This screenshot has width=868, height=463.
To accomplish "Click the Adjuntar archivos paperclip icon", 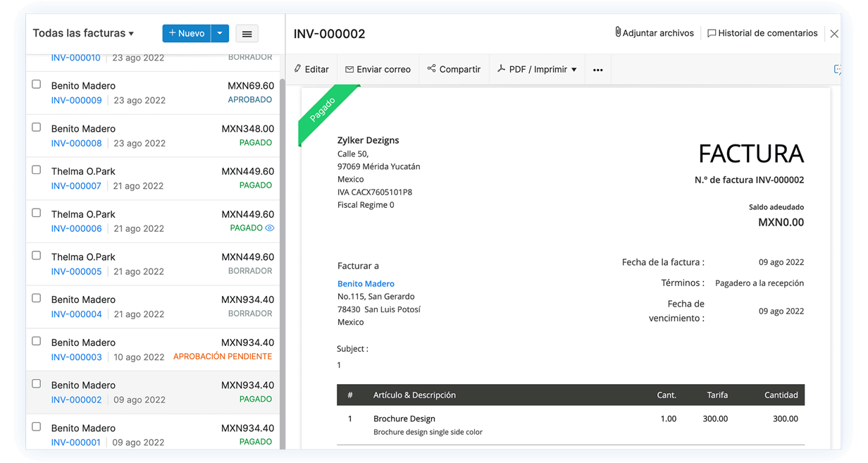I will click(x=618, y=32).
